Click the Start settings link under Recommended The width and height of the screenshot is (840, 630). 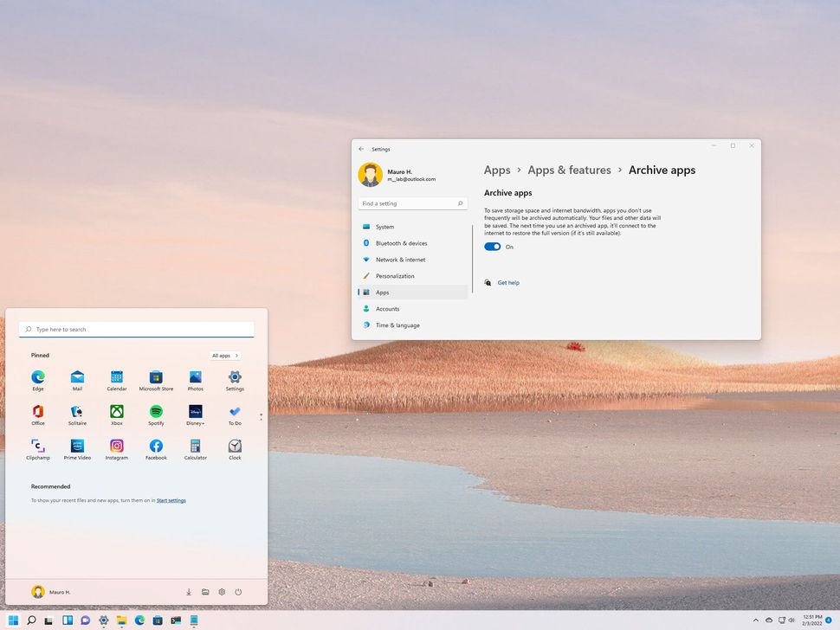tap(171, 500)
